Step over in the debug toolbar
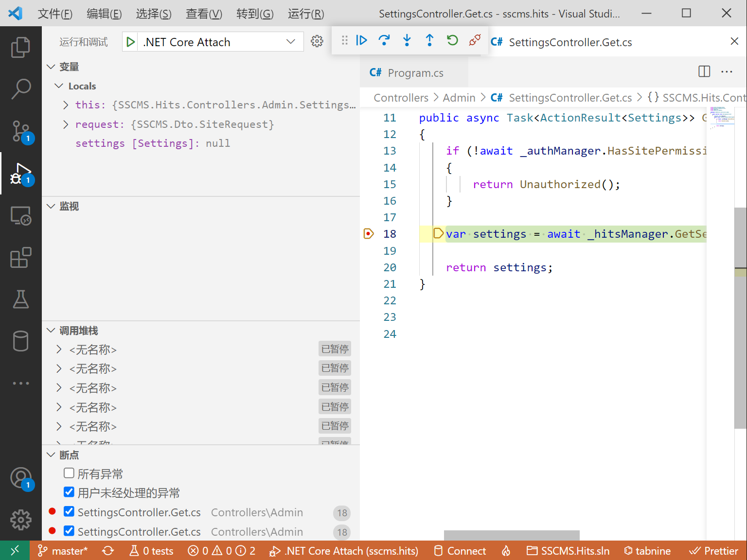Screen dimensions: 747x560 (x=384, y=40)
